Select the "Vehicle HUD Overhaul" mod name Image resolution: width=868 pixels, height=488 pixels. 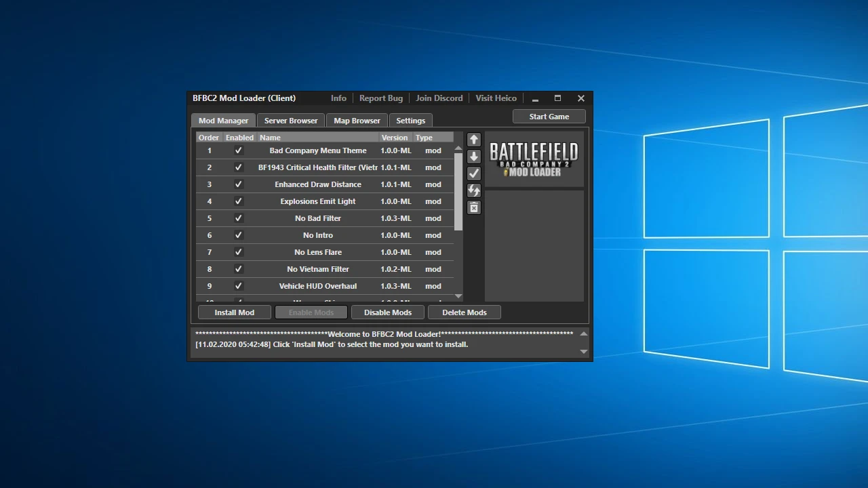pyautogui.click(x=318, y=286)
